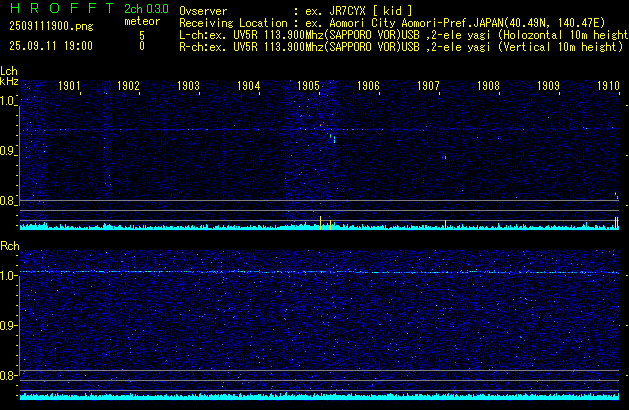
Task: Click the 1902 time marker
Action: 128,86
